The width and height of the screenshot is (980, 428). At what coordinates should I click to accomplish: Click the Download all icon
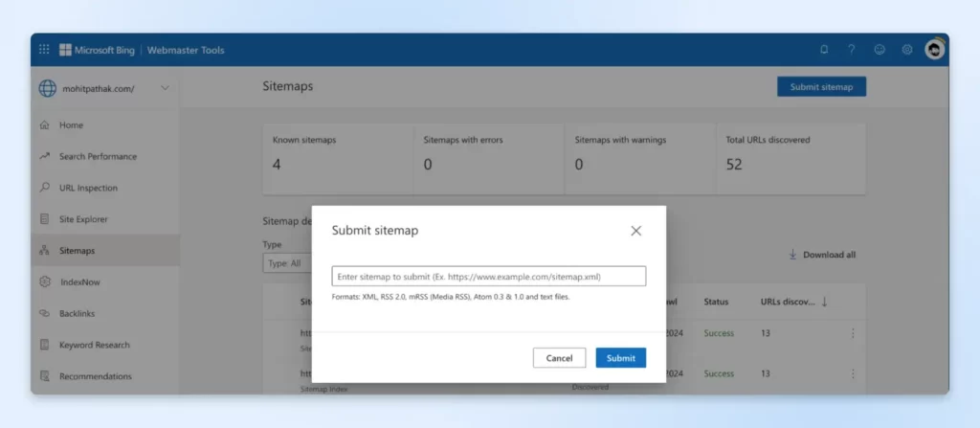coord(792,255)
